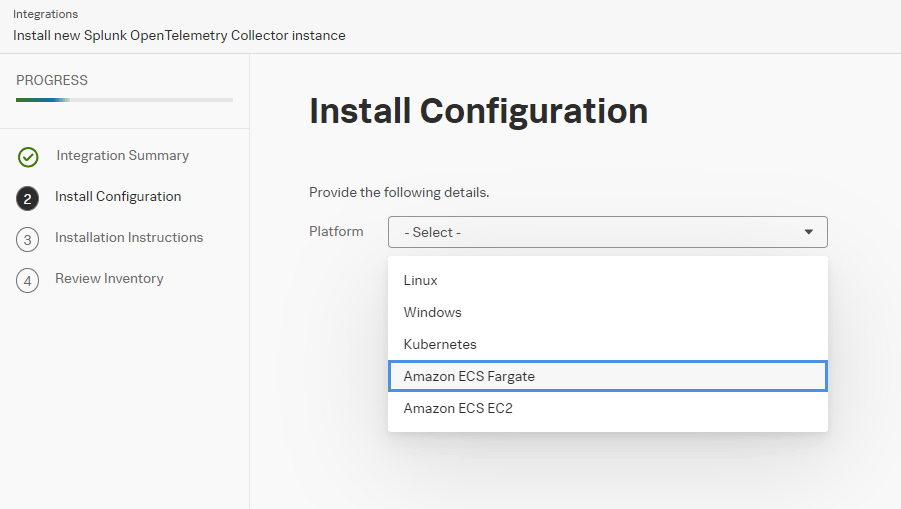Go to Integration Summary step
This screenshot has width=901, height=509.
122,156
